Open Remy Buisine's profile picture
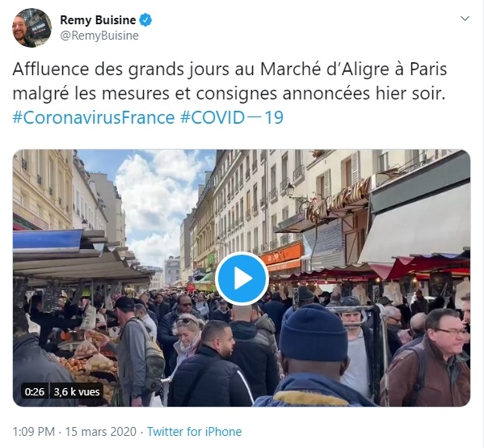Screen dimensions: 484x448 [x=32, y=27]
